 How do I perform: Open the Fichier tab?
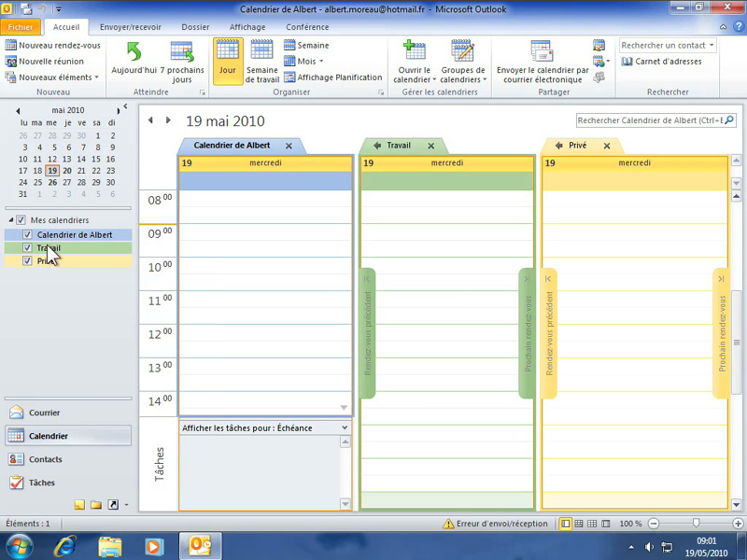click(x=21, y=27)
